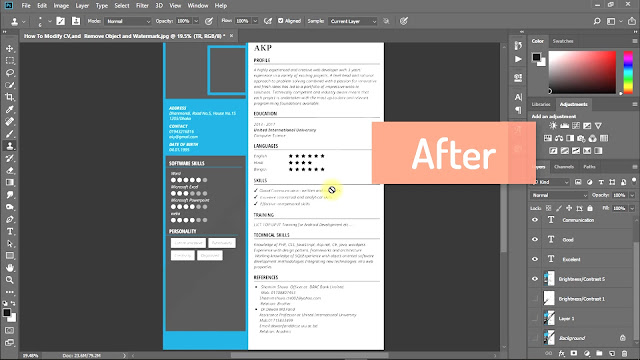Select the Healing Brush tool
Viewport: 640px width, 360px height.
tap(10, 122)
